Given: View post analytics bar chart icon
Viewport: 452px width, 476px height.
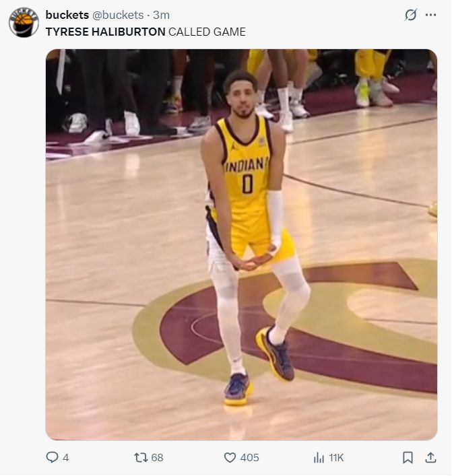Looking at the screenshot, I should [x=319, y=458].
